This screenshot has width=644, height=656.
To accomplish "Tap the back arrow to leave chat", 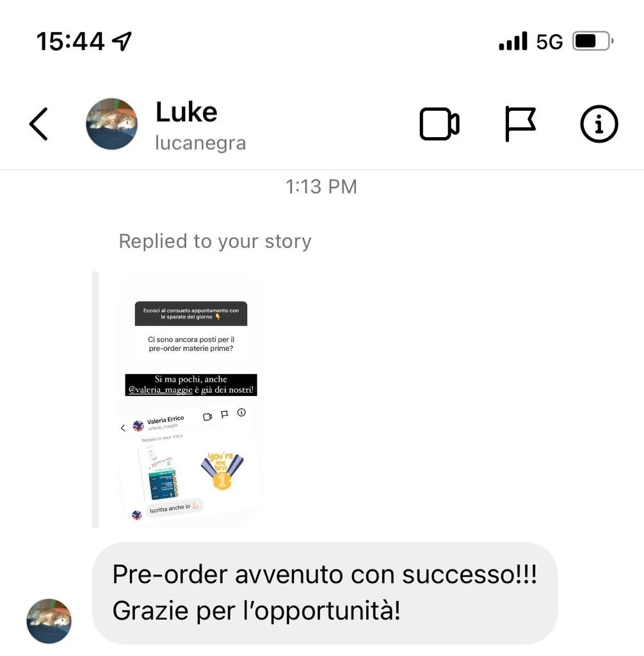I will (38, 124).
